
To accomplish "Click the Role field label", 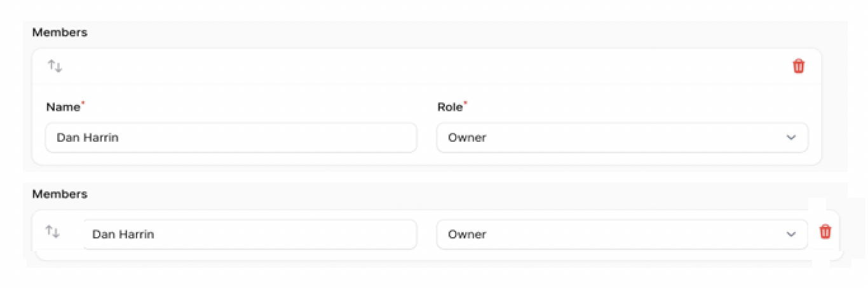I will [x=449, y=107].
